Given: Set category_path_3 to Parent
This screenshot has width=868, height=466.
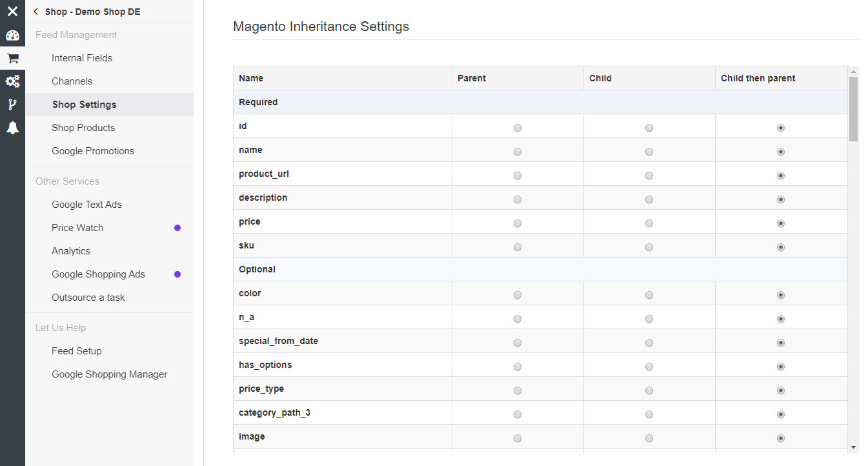Looking at the screenshot, I should click(x=518, y=414).
